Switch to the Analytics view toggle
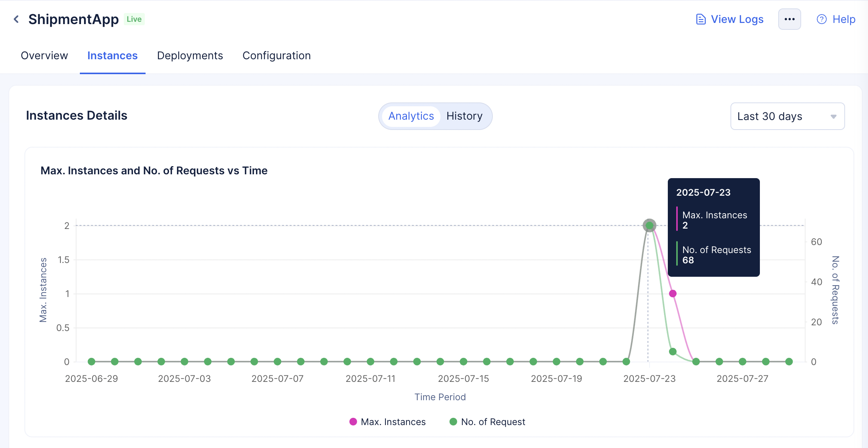This screenshot has height=448, width=868. pos(411,116)
